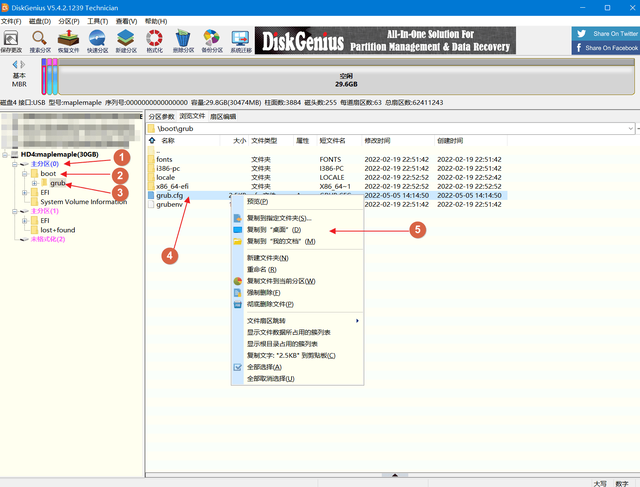Image resolution: width=640 pixels, height=487 pixels.
Task: Select the boot folder in the tree
Action: 48,173
